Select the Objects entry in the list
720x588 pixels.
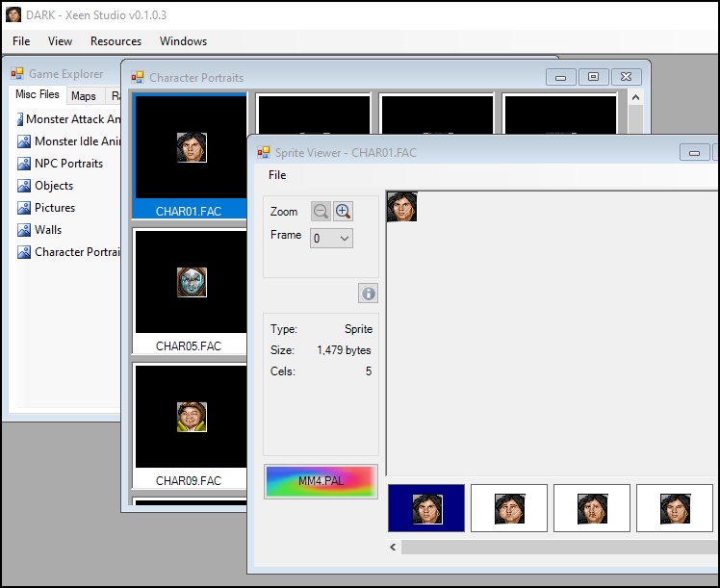tap(54, 186)
